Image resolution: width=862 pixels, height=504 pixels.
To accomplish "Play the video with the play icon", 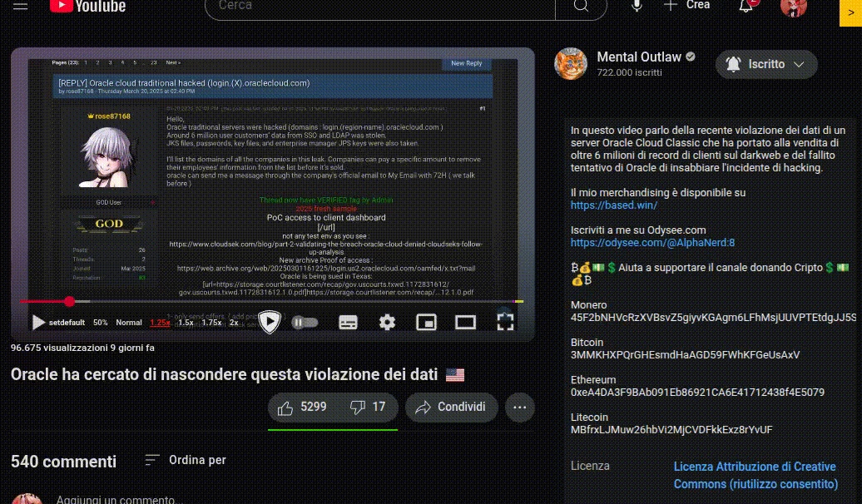I will 38,322.
